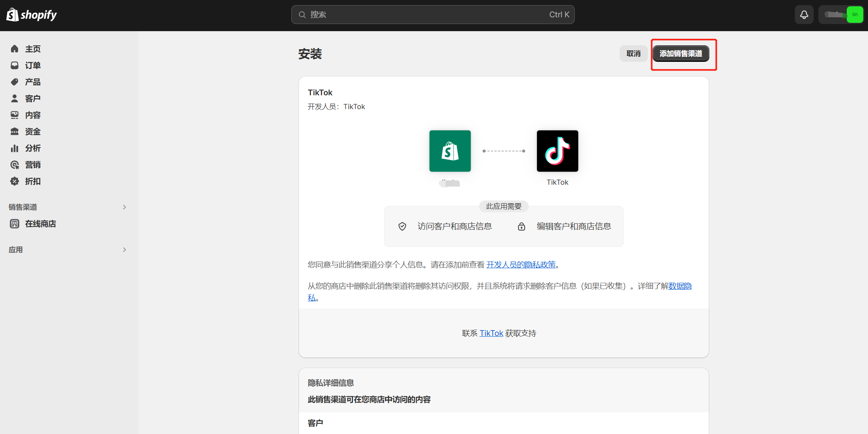The width and height of the screenshot is (868, 434).
Task: Click the 开发人员：TikTok text
Action: click(x=336, y=107)
